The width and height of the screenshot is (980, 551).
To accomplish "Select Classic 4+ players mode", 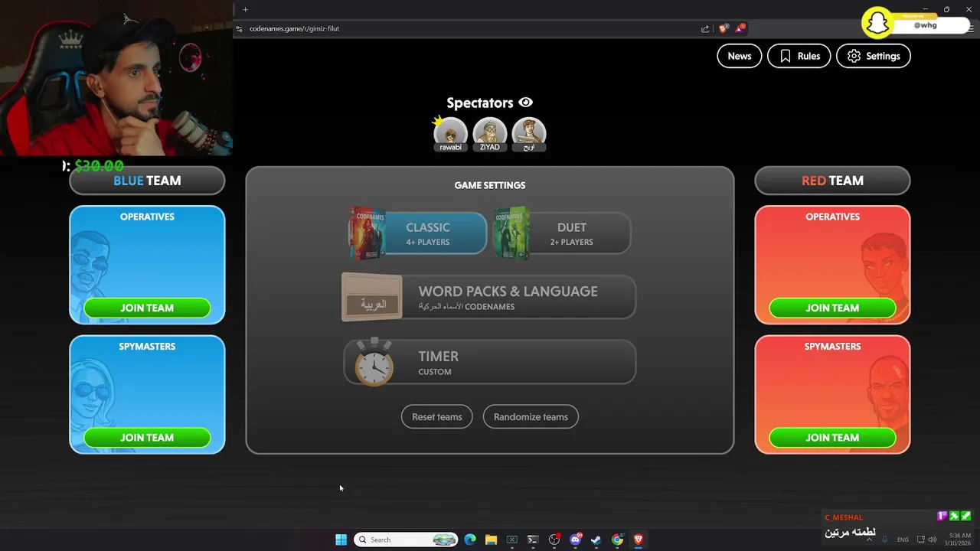I will [x=418, y=233].
